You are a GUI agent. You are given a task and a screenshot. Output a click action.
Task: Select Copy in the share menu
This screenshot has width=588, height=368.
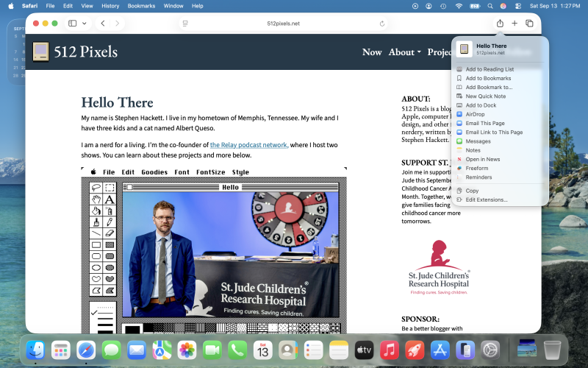tap(472, 191)
